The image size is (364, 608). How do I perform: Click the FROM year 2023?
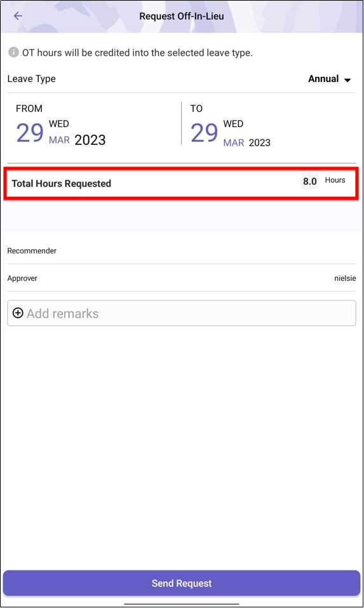point(90,140)
